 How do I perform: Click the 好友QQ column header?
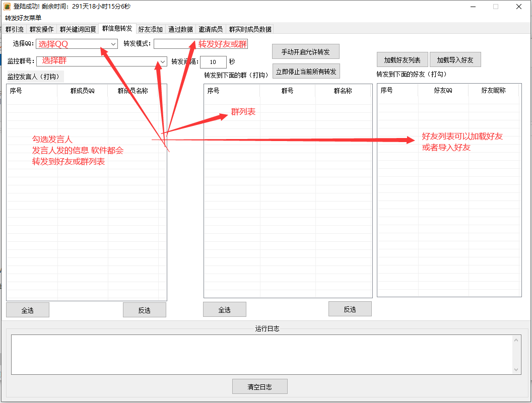click(x=443, y=90)
